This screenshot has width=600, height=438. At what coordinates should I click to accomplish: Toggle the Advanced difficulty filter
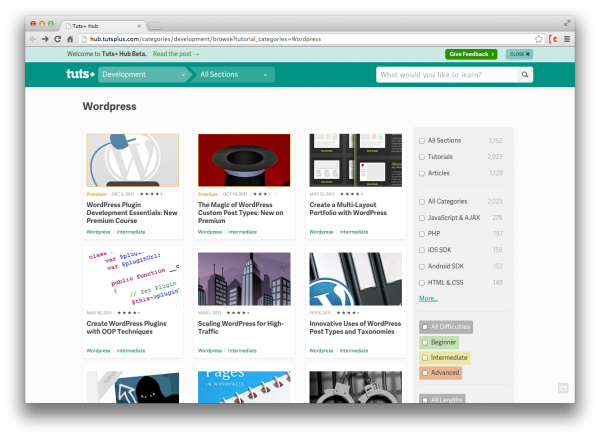[440, 373]
